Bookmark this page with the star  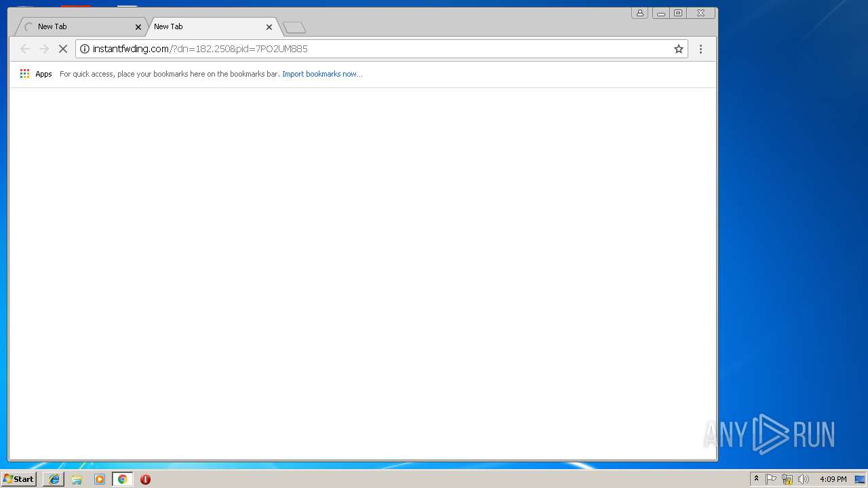tap(678, 49)
